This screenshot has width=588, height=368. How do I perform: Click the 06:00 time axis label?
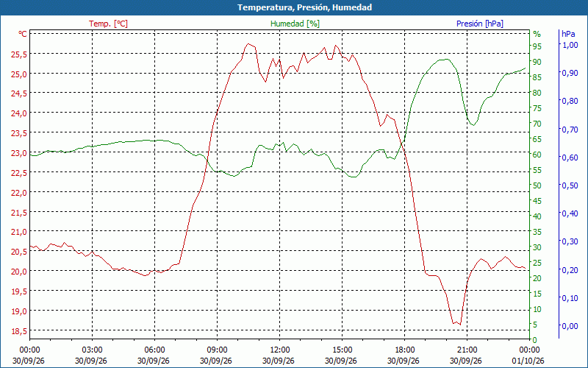154,350
